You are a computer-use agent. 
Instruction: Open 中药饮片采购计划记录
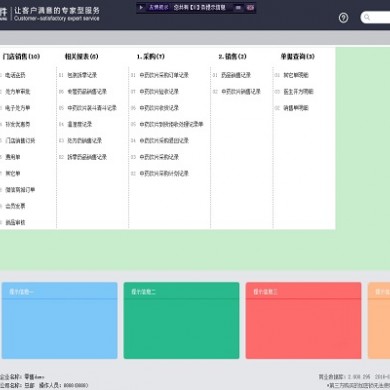coord(164,173)
